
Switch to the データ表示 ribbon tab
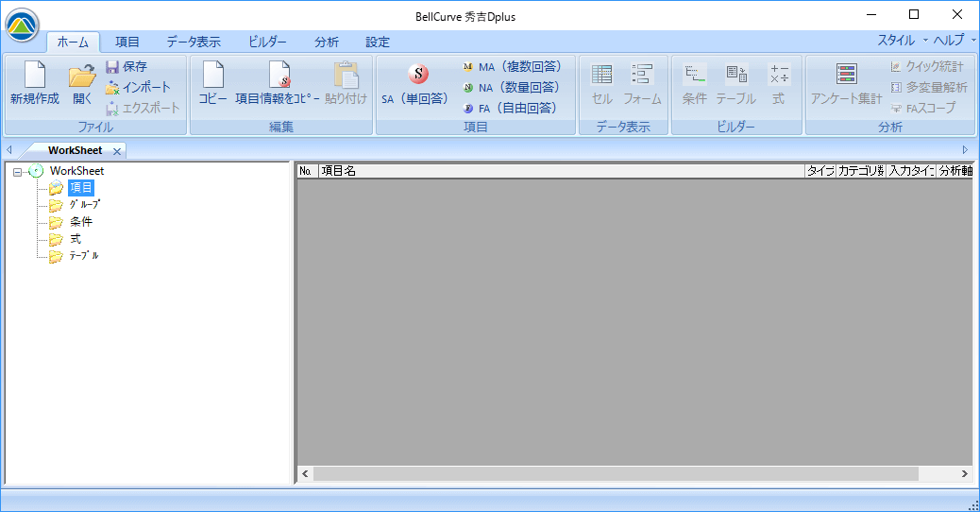[193, 42]
